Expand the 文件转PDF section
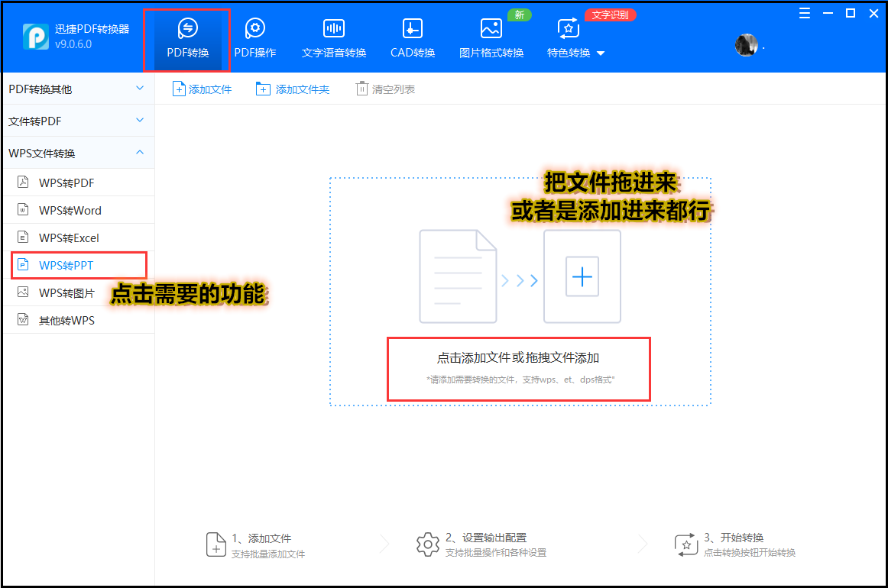 coord(78,121)
